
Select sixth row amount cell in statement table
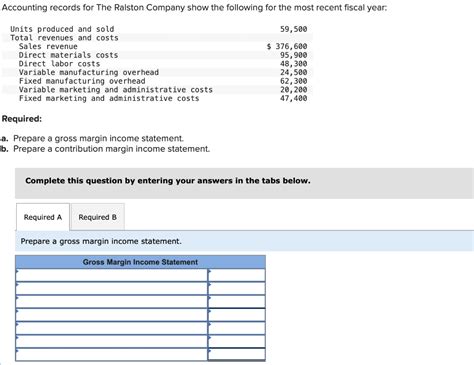tap(237, 342)
